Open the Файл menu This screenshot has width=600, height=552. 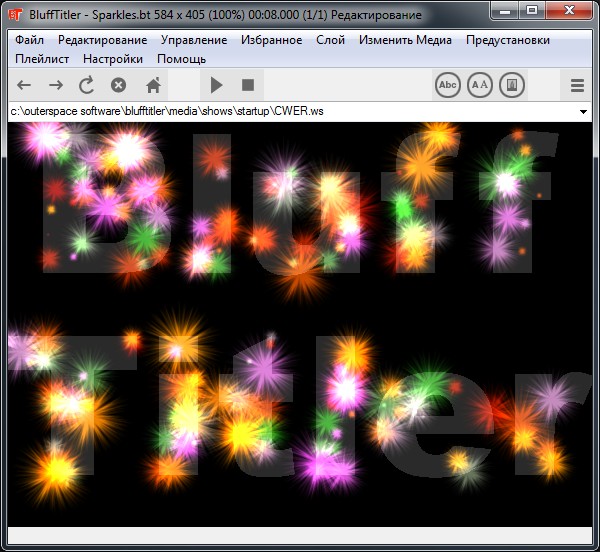(29, 40)
